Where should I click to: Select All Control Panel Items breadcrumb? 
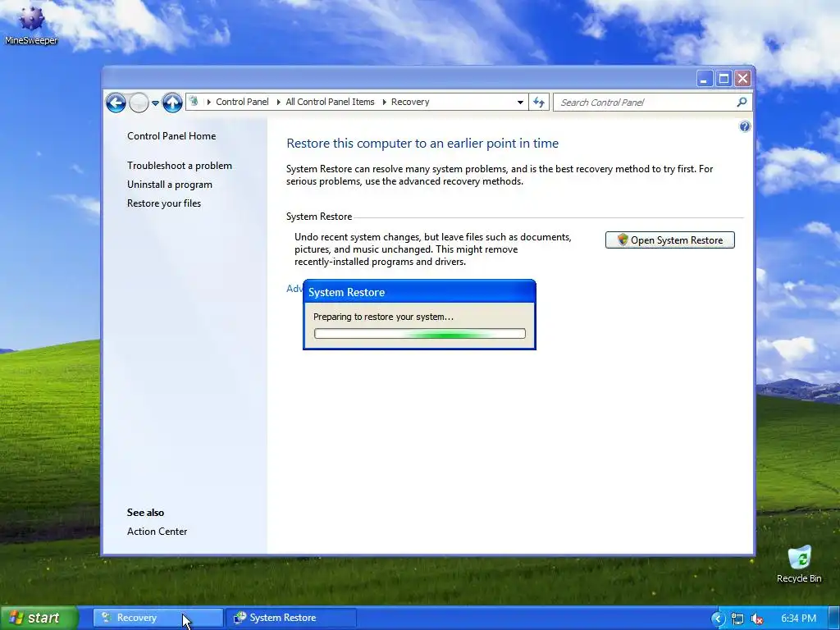[330, 102]
